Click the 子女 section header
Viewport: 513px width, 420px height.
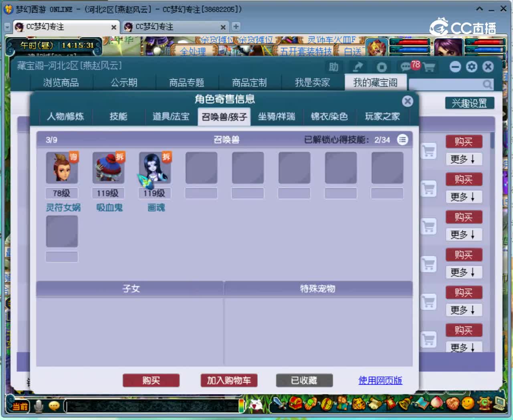point(130,289)
